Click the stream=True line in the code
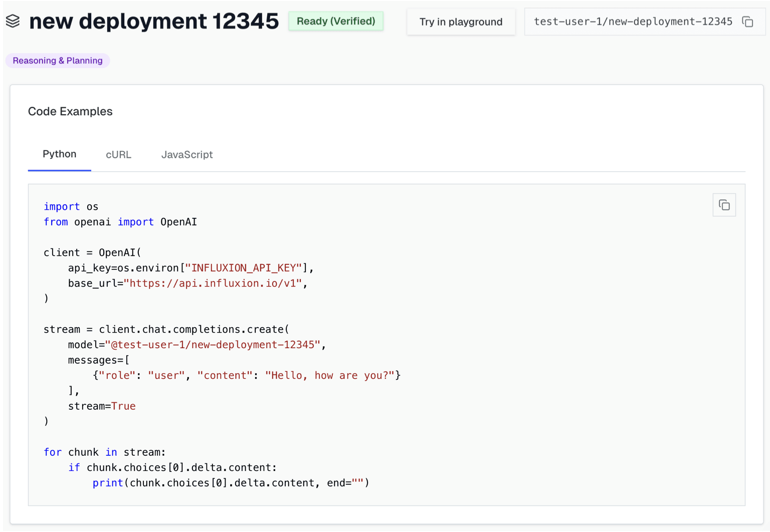770x532 pixels. click(102, 406)
